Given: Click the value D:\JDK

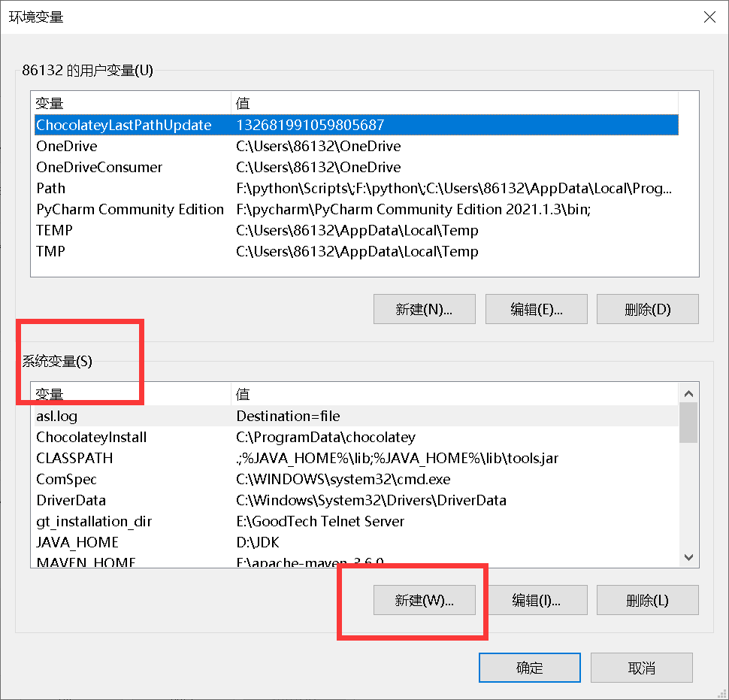Looking at the screenshot, I should click(258, 542).
